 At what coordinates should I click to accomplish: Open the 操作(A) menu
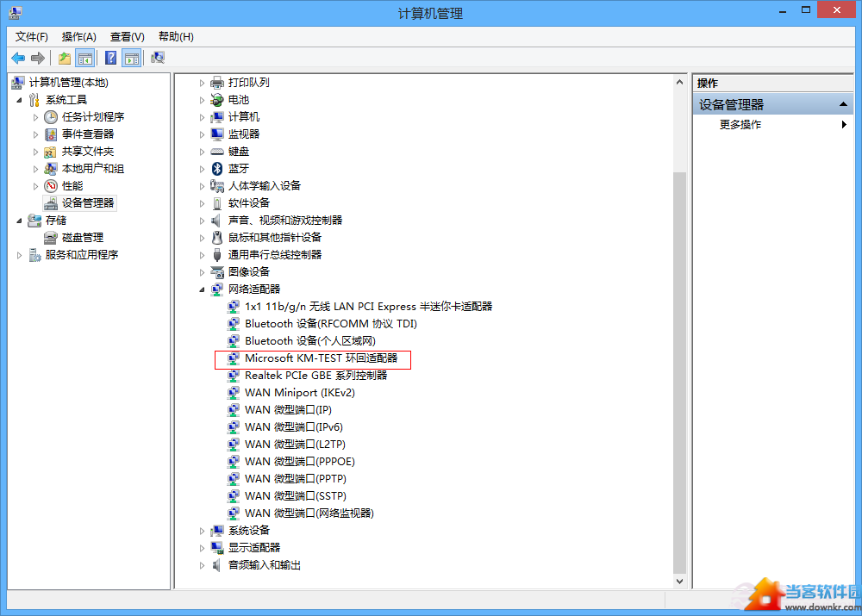78,36
